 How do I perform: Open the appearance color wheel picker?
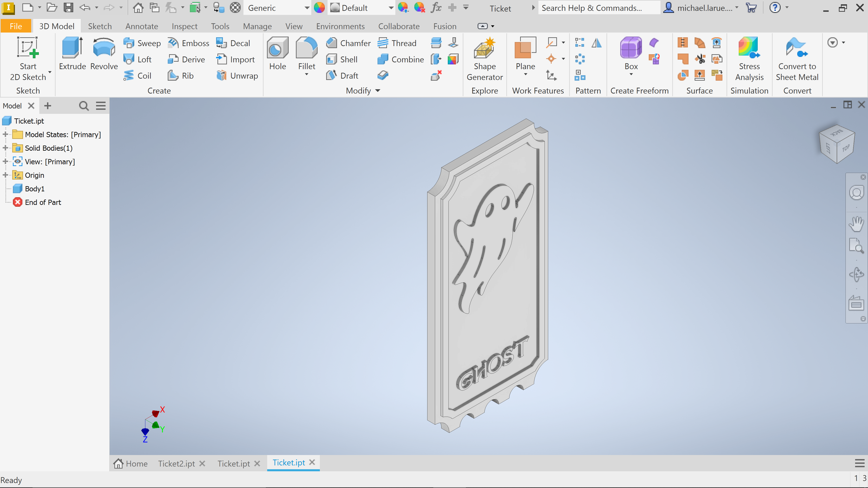[319, 7]
